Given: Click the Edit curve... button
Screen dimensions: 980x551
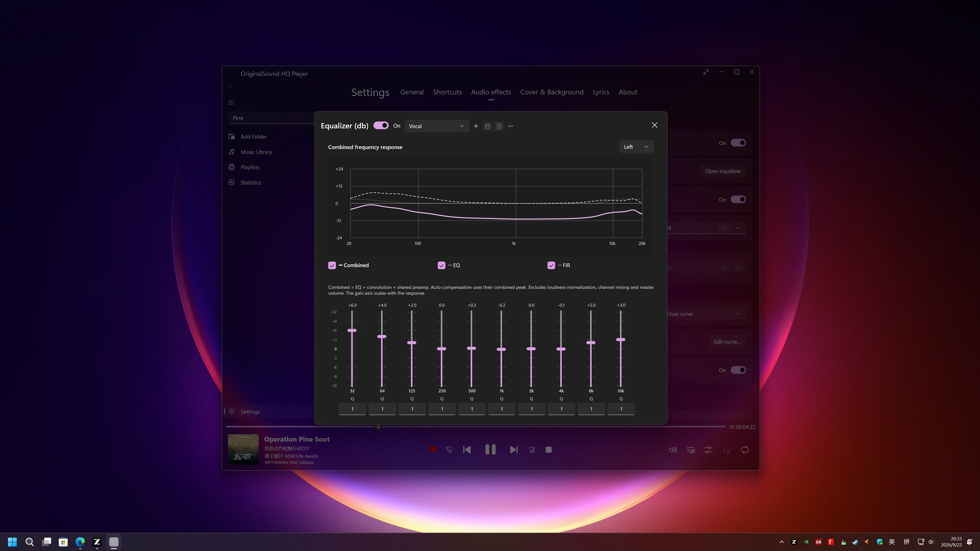Looking at the screenshot, I should 727,342.
